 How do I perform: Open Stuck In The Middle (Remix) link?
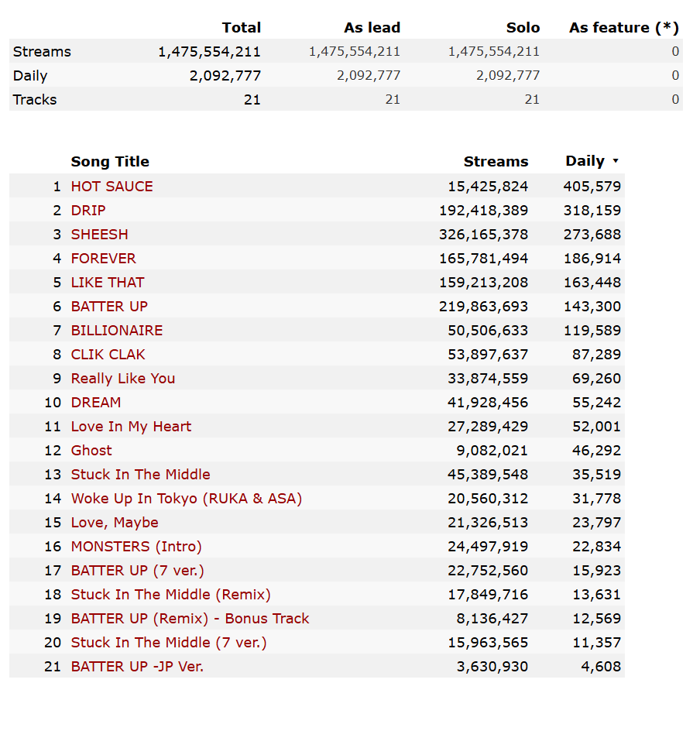coord(170,595)
